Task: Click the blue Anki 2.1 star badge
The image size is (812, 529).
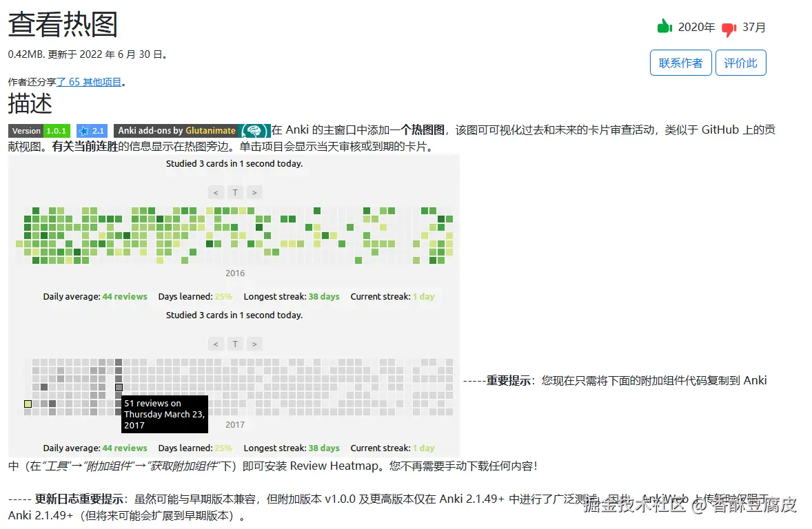Action: (92, 130)
